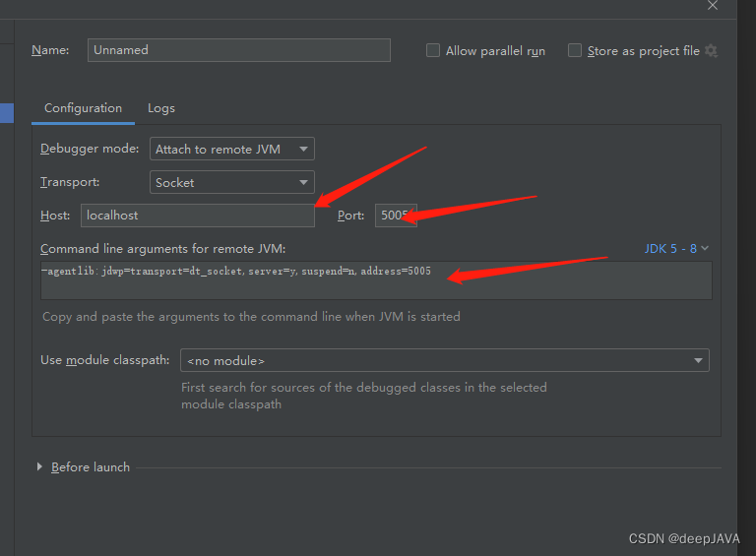This screenshot has height=556, width=756.
Task: Open the project file settings gear
Action: tap(711, 50)
